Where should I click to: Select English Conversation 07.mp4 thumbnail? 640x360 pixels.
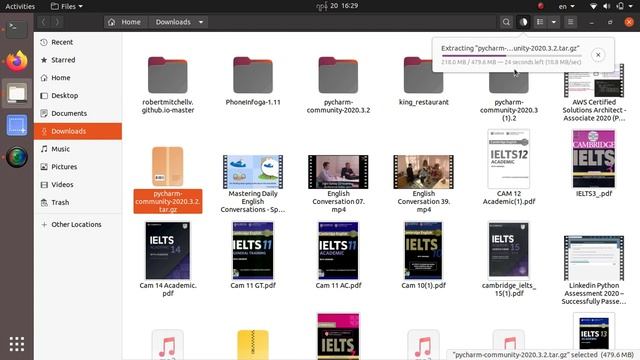(x=338, y=172)
